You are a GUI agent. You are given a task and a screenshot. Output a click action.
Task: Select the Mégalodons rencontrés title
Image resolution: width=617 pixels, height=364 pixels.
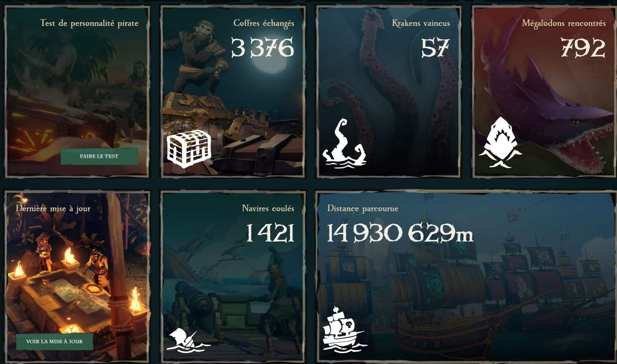[x=564, y=23]
